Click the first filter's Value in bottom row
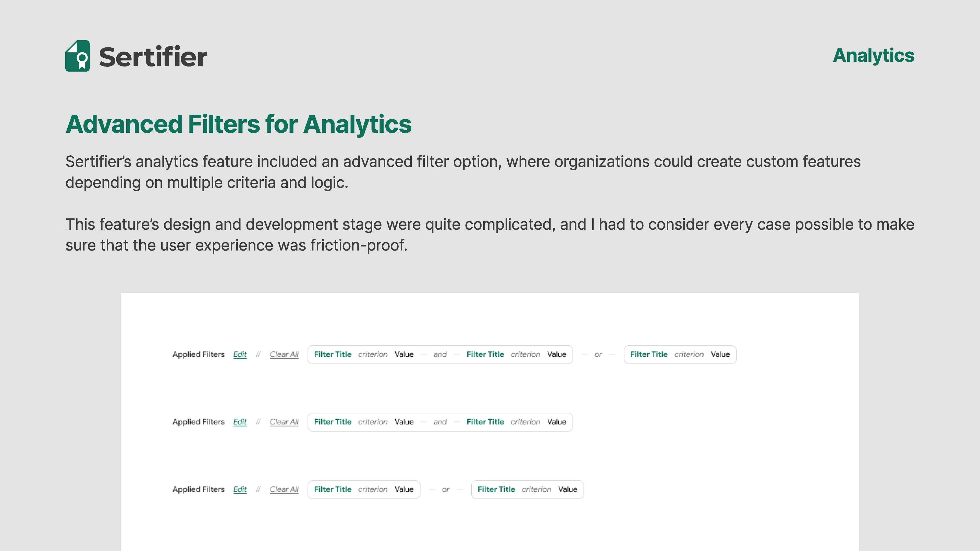This screenshot has width=980, height=551. (x=404, y=490)
